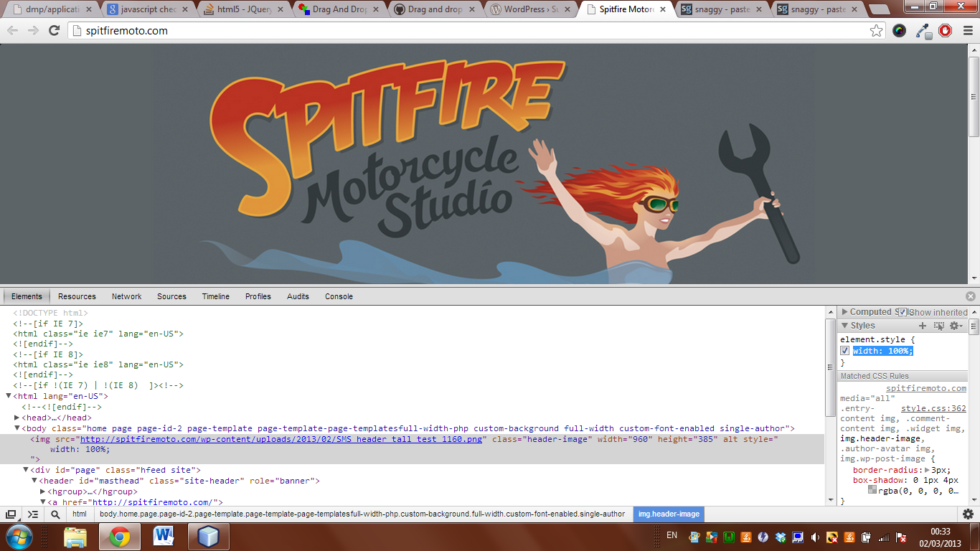Click the round camera-lens extension icon
Viewport: 980px width, 551px height.
[900, 31]
